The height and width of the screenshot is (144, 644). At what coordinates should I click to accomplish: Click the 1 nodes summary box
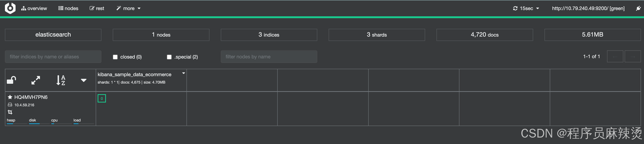(161, 35)
